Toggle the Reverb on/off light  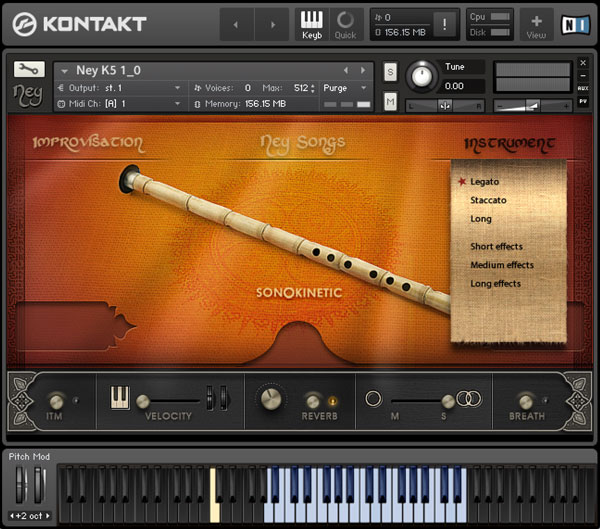tap(333, 402)
